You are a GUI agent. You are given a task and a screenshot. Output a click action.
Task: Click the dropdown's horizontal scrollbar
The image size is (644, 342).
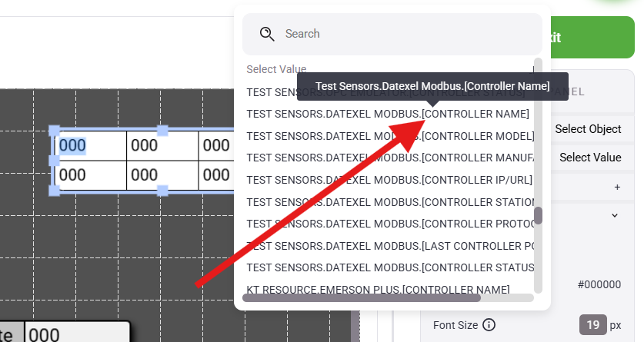point(385,297)
